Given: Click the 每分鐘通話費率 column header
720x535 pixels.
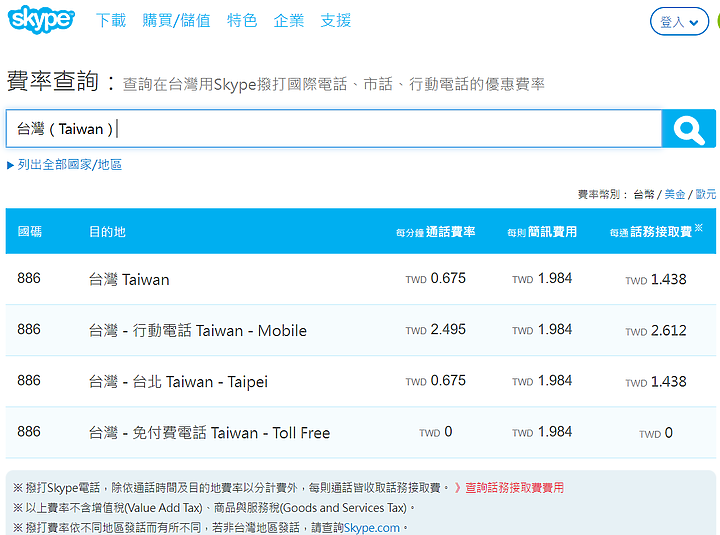Looking at the screenshot, I should 435,232.
